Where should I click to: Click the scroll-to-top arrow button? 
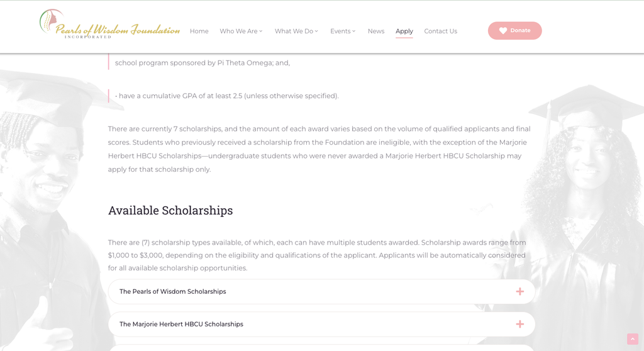click(x=633, y=339)
